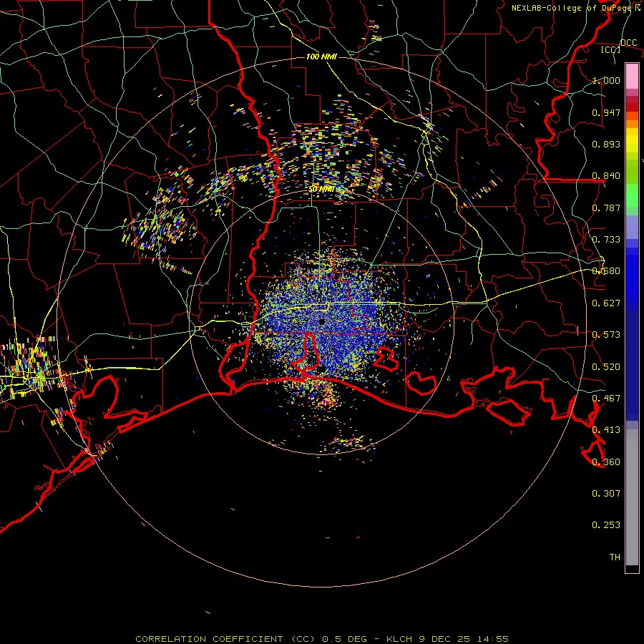The width and height of the screenshot is (644, 644).
Task: Click the 0.573 legend value
Action: tap(606, 335)
